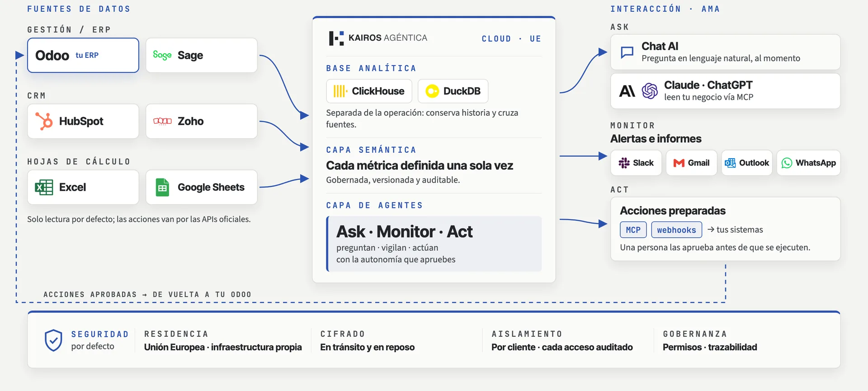Click the SEGURIDAD por defecto label
The width and height of the screenshot is (868, 391).
click(100, 340)
